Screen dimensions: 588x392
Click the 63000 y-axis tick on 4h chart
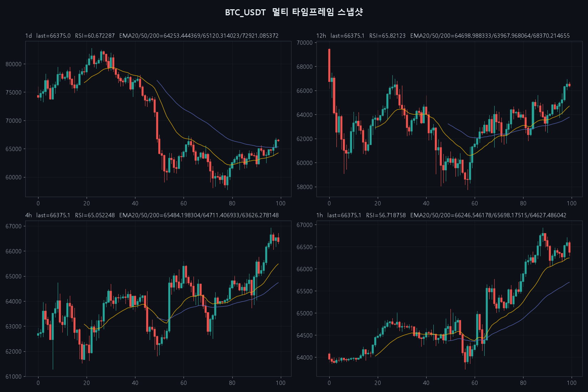14,326
